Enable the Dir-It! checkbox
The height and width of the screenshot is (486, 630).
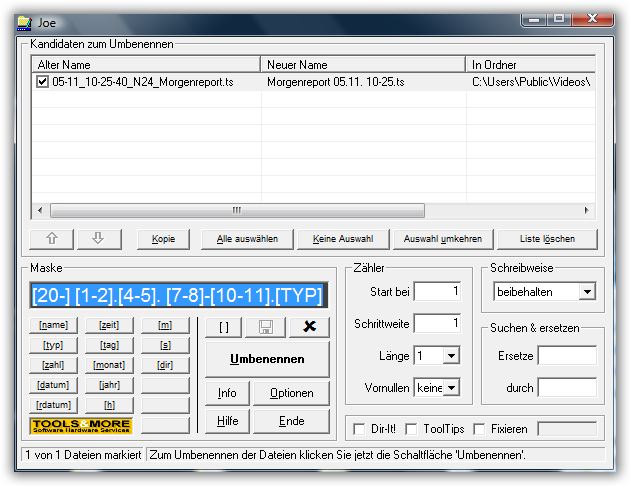pos(360,429)
